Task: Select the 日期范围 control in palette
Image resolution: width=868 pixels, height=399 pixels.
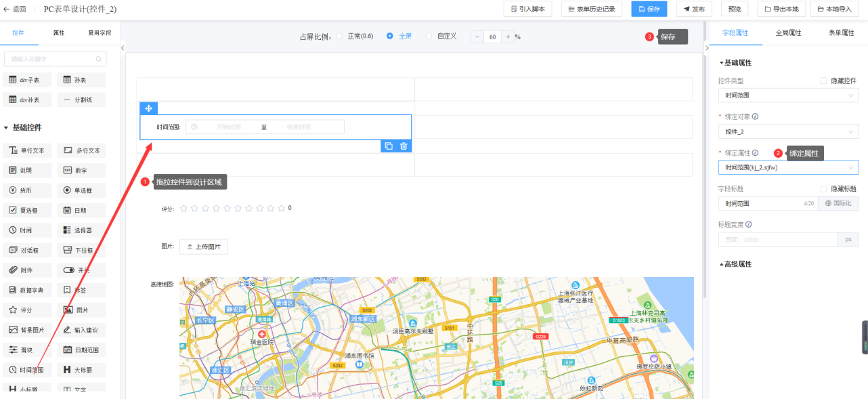Action: coord(81,350)
